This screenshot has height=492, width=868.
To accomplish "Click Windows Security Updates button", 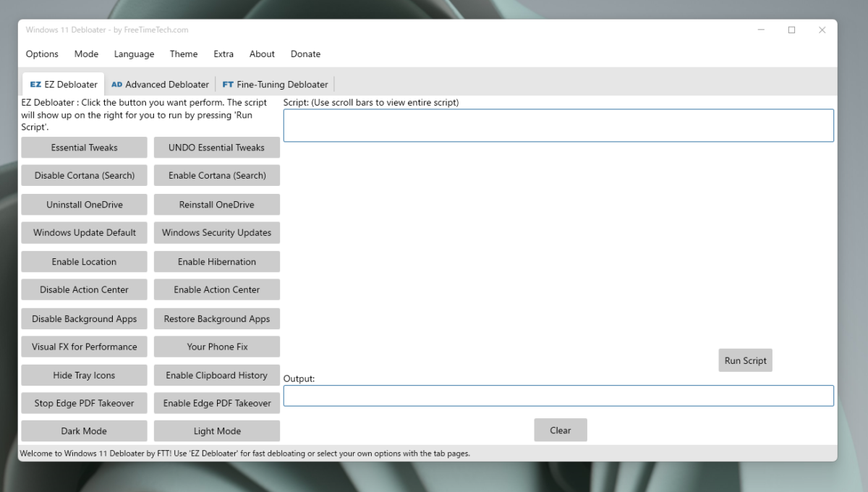I will click(217, 233).
